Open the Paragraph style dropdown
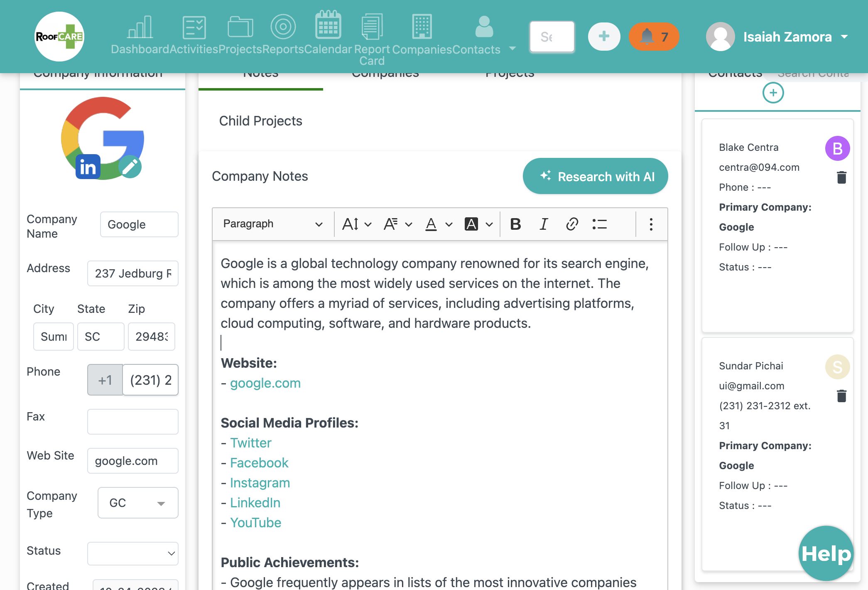The height and width of the screenshot is (590, 868). 272,224
